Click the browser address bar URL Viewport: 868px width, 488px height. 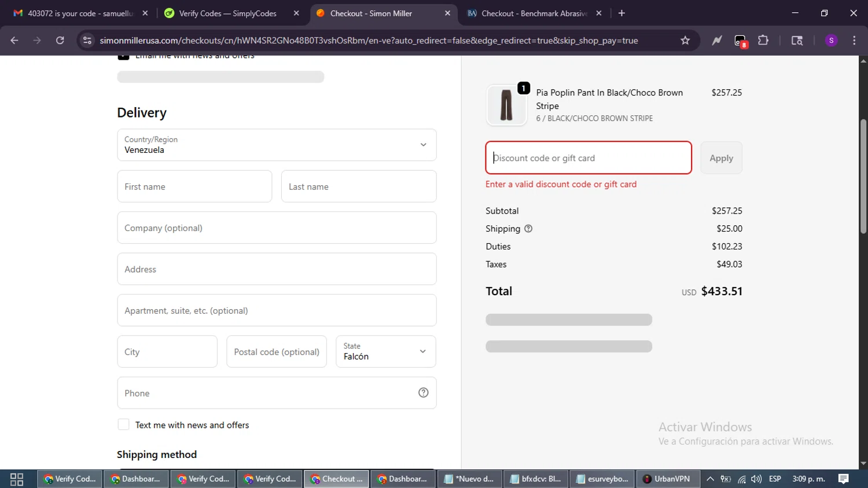[369, 41]
